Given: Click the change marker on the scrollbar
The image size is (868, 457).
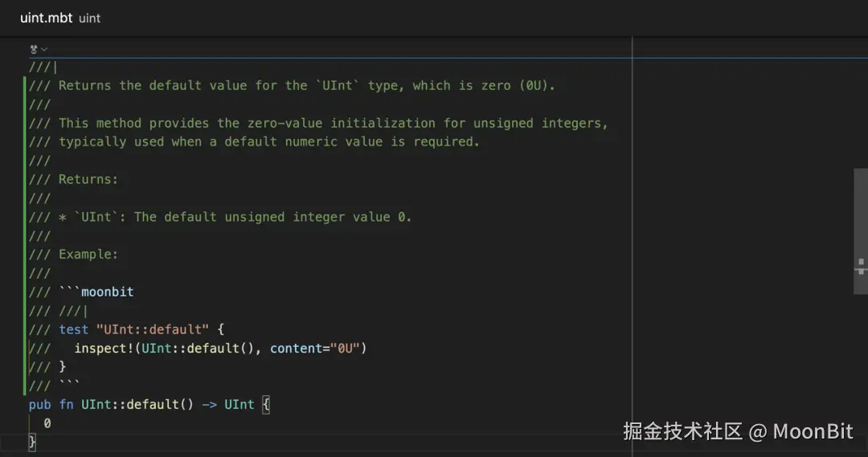Looking at the screenshot, I should coord(862,263).
